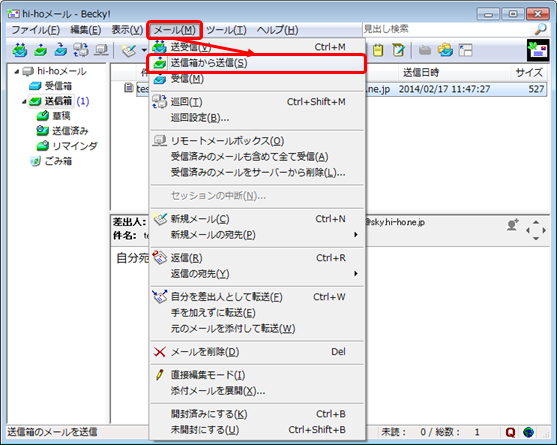Open the ツール(T) menu
Viewport: 557px width, 445px height.
[226, 30]
